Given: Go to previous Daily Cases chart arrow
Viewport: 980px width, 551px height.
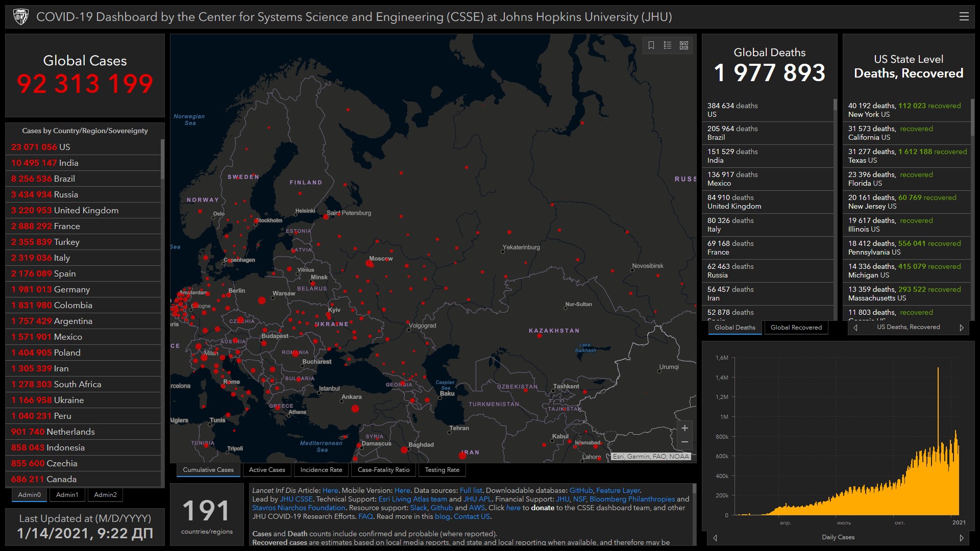Looking at the screenshot, I should click(715, 538).
